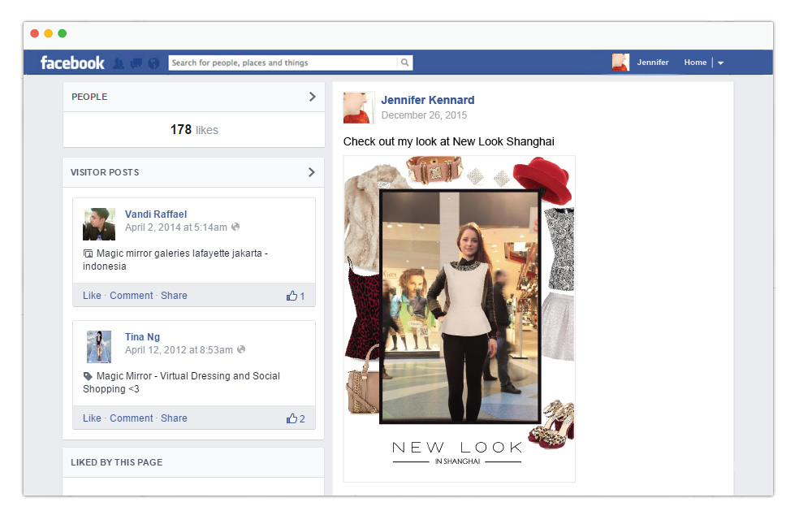Open Jennifer's profile from top bar
Image resolution: width=812 pixels, height=524 pixels.
653,63
